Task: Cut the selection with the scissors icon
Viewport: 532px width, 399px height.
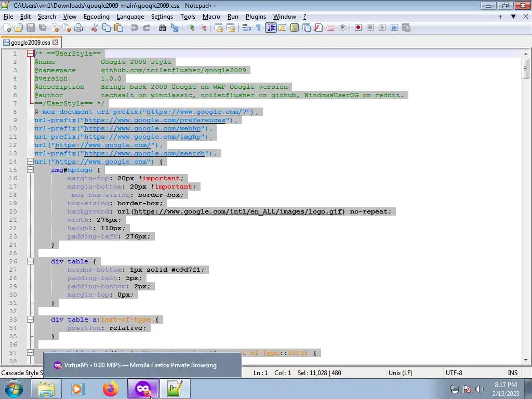Action: 95,28
